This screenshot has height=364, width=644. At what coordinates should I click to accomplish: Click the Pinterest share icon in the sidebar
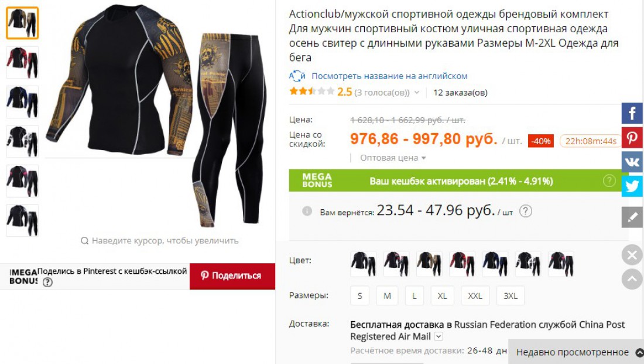tap(632, 137)
